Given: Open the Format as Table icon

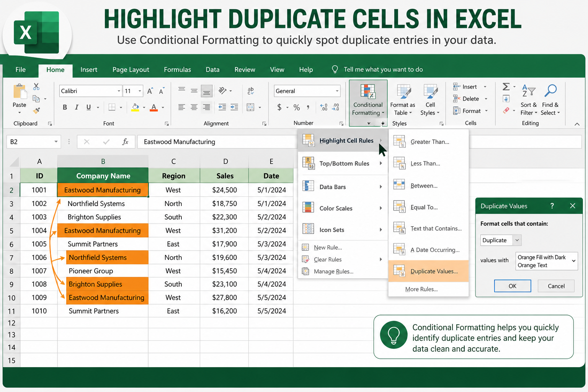Looking at the screenshot, I should 403,92.
